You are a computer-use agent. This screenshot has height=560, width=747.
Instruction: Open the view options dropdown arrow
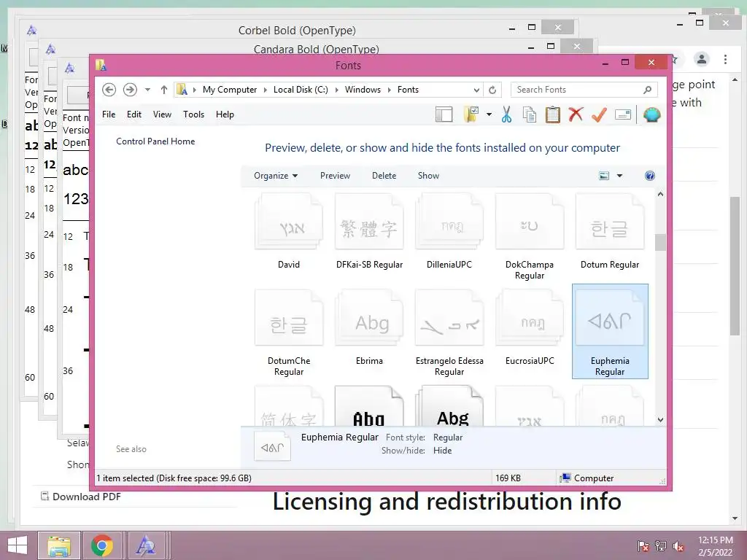(x=620, y=176)
